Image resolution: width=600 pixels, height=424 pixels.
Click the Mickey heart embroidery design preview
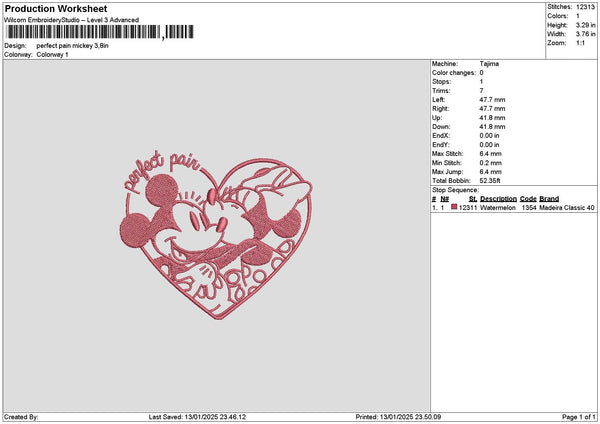216,236
